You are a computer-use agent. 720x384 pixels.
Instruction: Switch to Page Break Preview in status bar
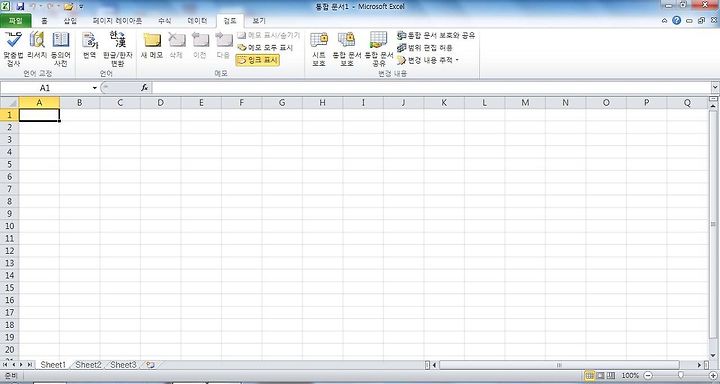pyautogui.click(x=611, y=376)
